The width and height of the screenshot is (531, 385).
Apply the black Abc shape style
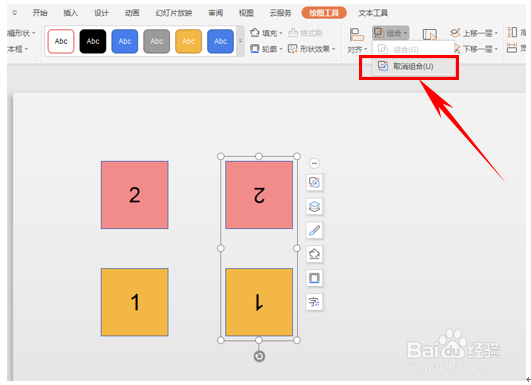pyautogui.click(x=93, y=41)
